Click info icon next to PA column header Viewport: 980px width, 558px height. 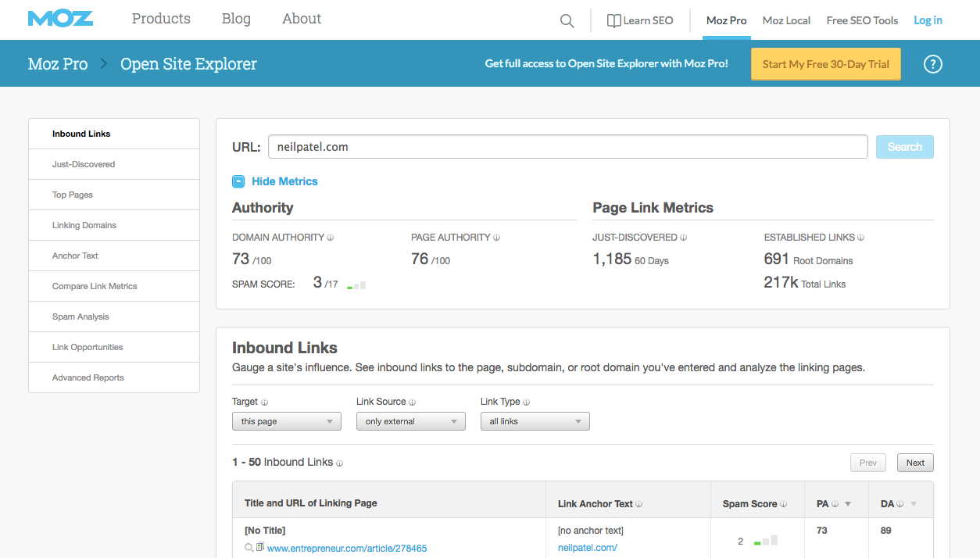pos(835,505)
